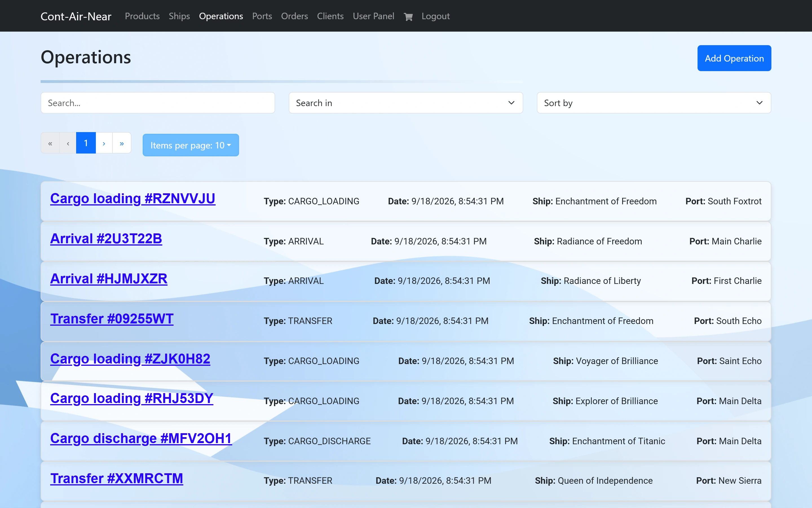This screenshot has height=508, width=812.
Task: Open the Sort by dropdown
Action: 654,103
